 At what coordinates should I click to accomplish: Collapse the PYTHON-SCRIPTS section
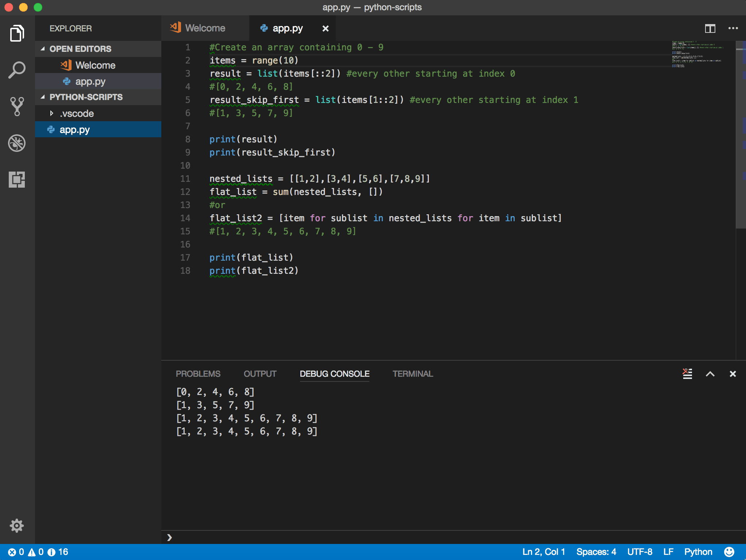(x=43, y=97)
